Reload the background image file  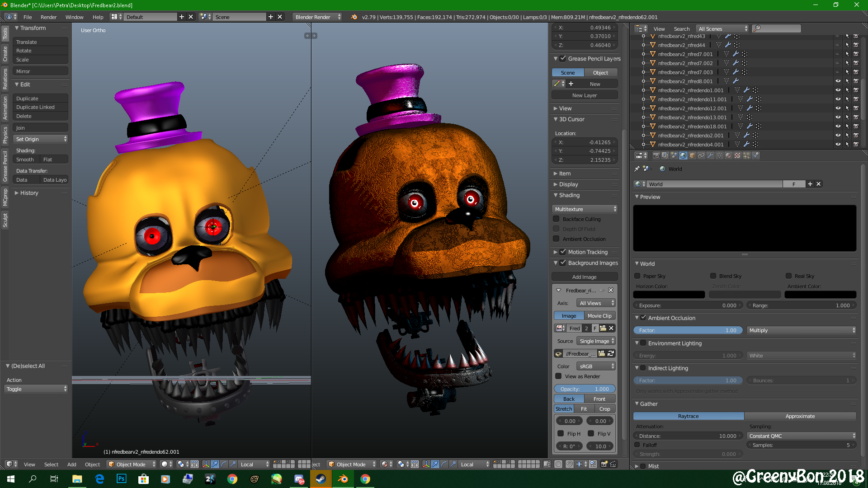[x=611, y=354]
